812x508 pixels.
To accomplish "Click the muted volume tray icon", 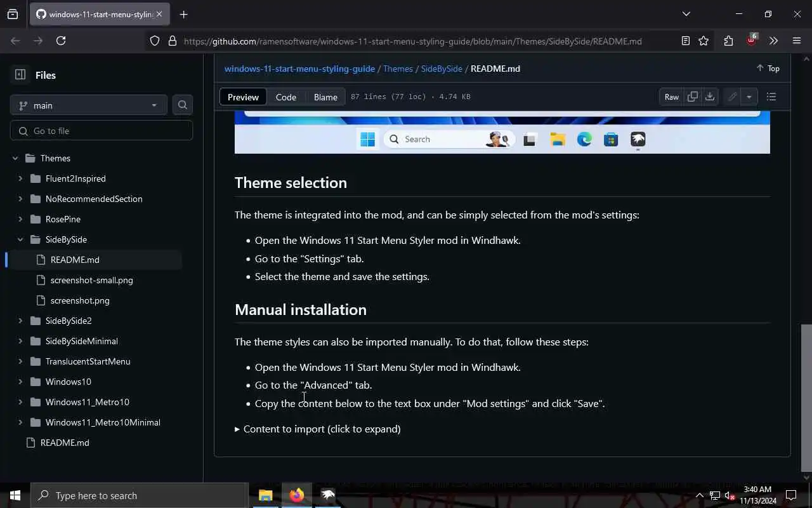I will point(729,495).
